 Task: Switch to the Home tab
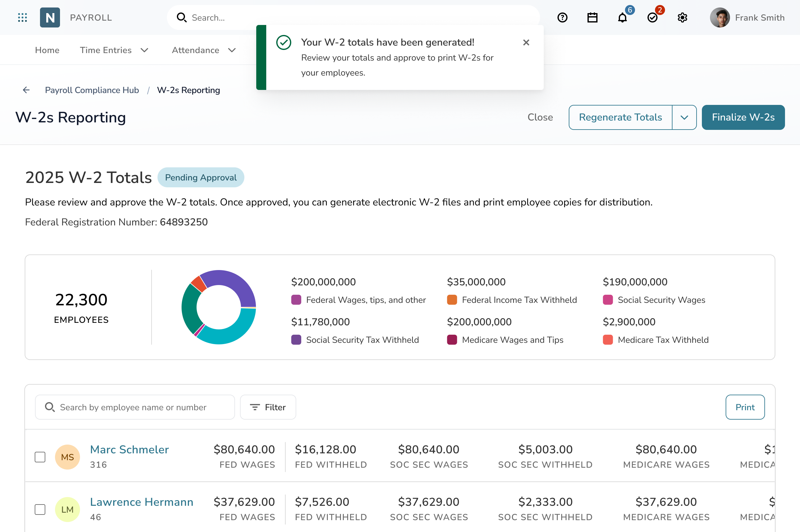[x=47, y=50]
